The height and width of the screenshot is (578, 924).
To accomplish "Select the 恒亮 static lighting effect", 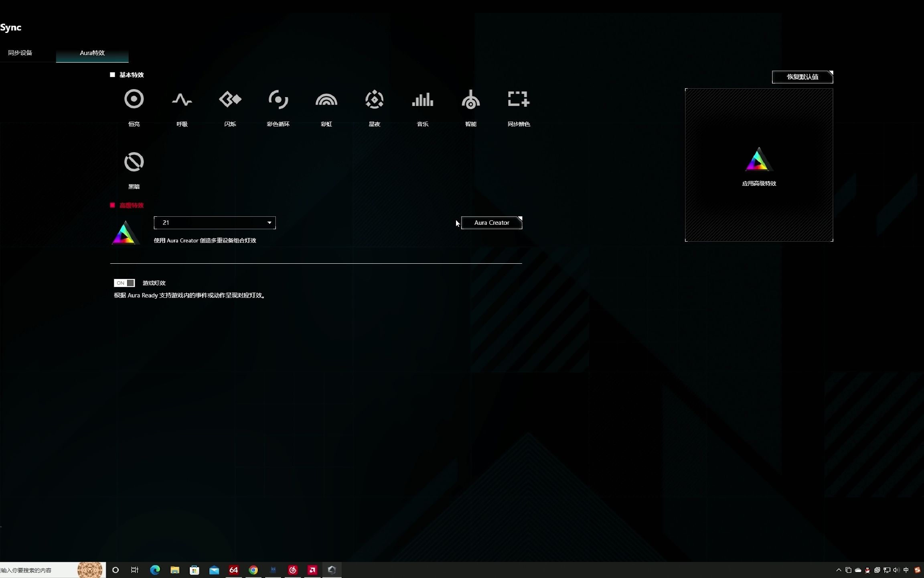I will pos(134,99).
